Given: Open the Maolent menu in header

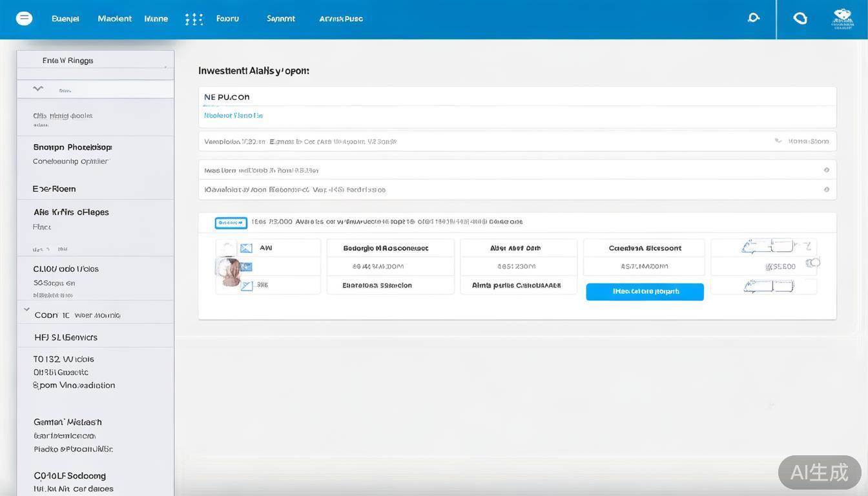Looking at the screenshot, I should coord(114,19).
